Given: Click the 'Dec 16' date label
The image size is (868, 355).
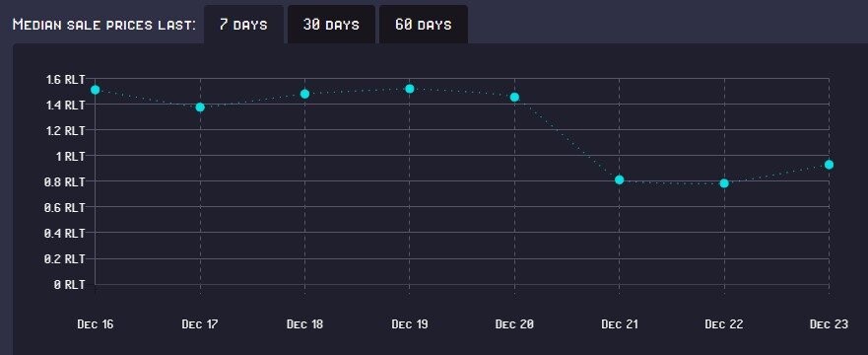Looking at the screenshot, I should coord(96,324).
